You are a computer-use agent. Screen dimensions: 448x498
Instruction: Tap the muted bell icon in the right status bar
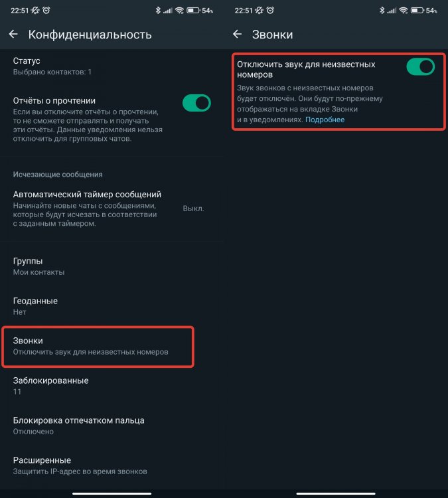point(259,11)
